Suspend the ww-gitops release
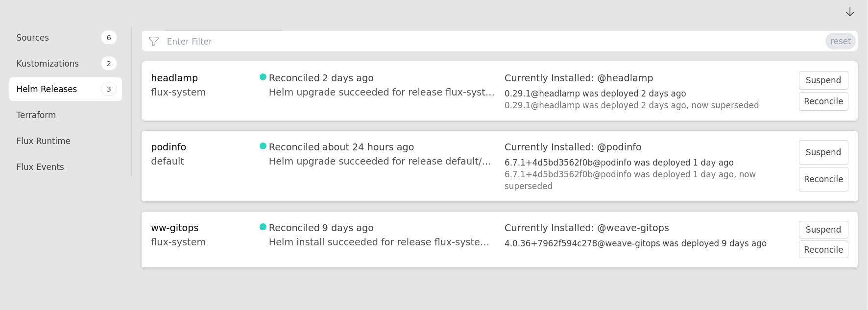This screenshot has width=868, height=310. (x=823, y=230)
